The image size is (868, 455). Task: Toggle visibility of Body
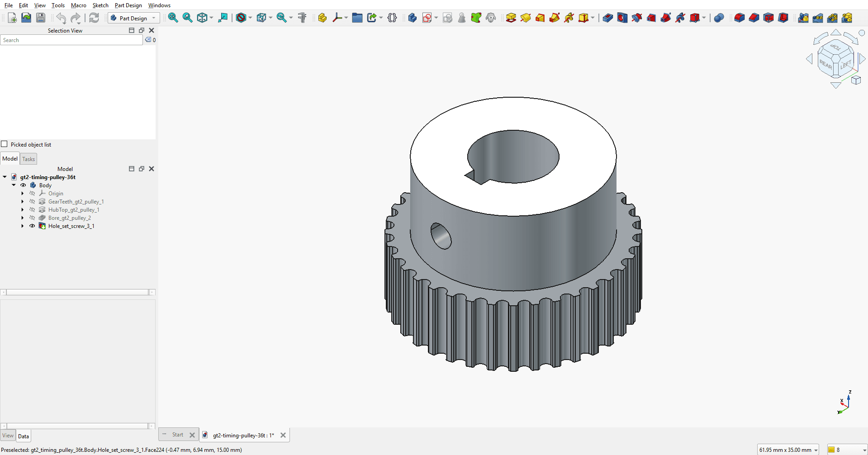click(x=23, y=185)
